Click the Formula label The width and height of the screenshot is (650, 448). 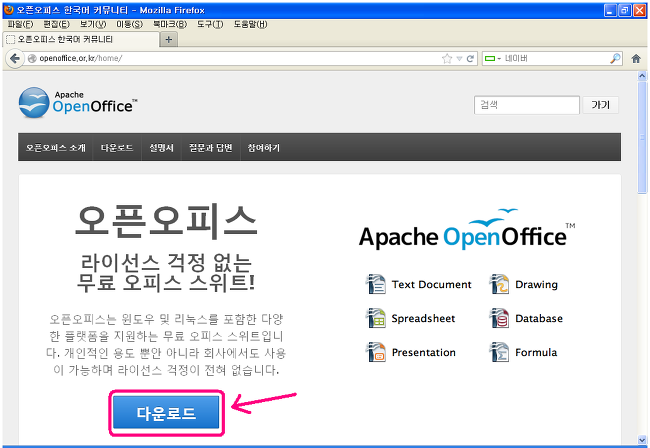click(536, 352)
